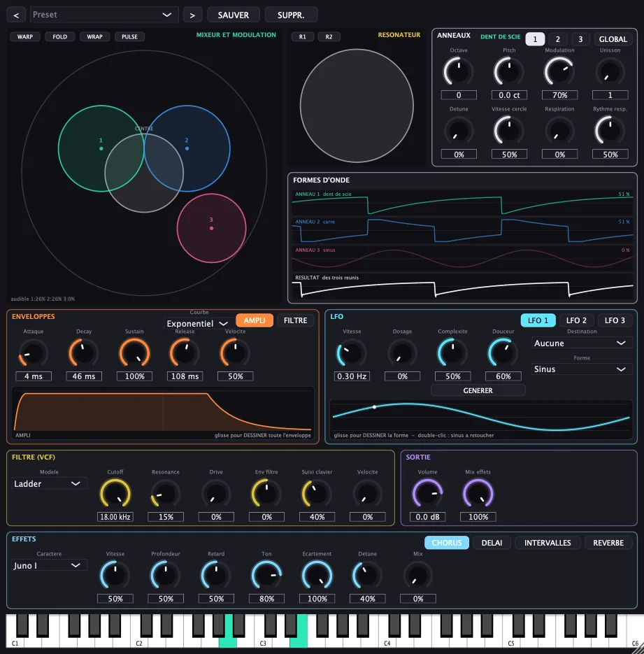Screen dimensions: 644x654
Task: Select ring tab 3 in Anneaux
Action: 580,38
